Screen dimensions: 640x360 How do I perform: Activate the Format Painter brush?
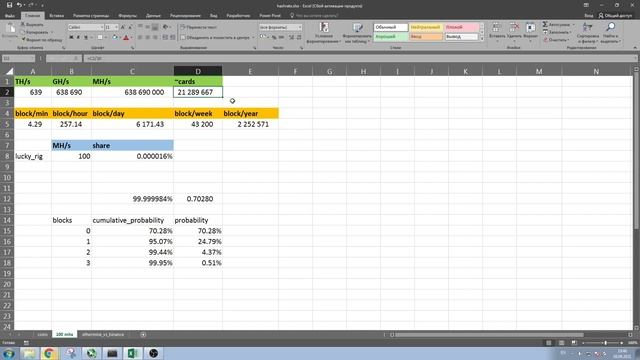coord(23,40)
